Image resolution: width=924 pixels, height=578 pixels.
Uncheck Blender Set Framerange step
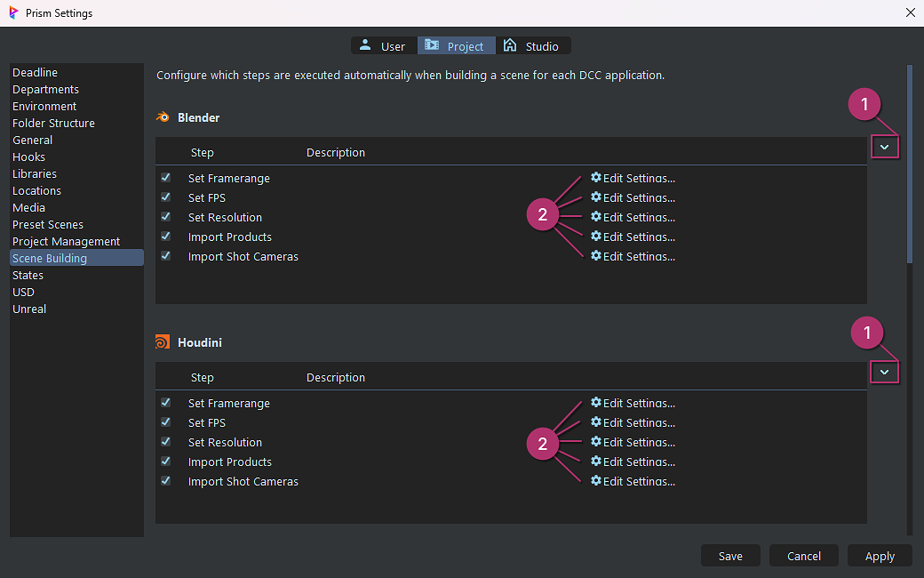[165, 178]
